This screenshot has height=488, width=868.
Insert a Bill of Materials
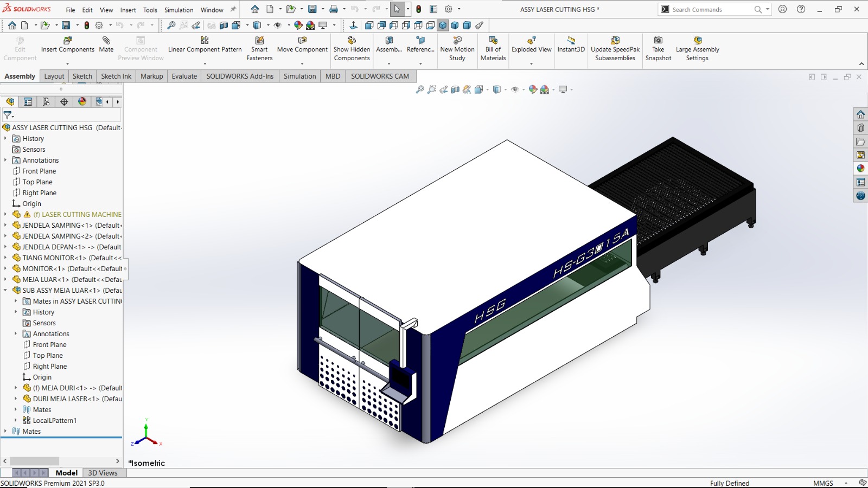click(x=493, y=49)
